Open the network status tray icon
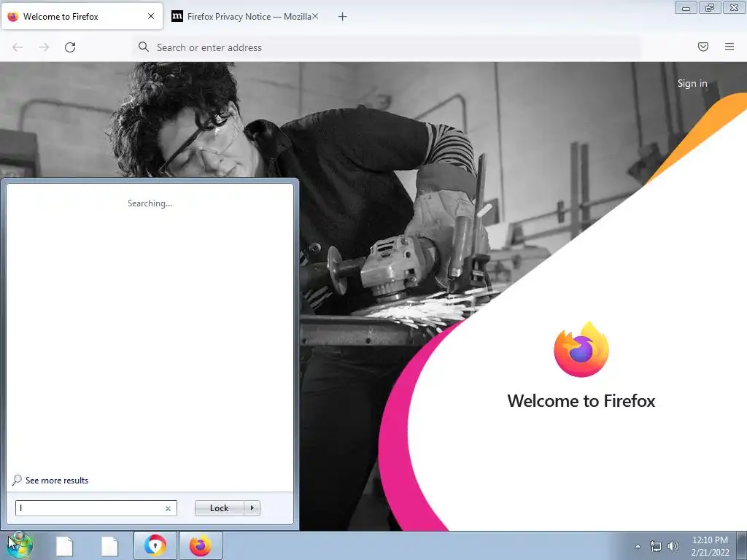The image size is (747, 560). coord(656,546)
